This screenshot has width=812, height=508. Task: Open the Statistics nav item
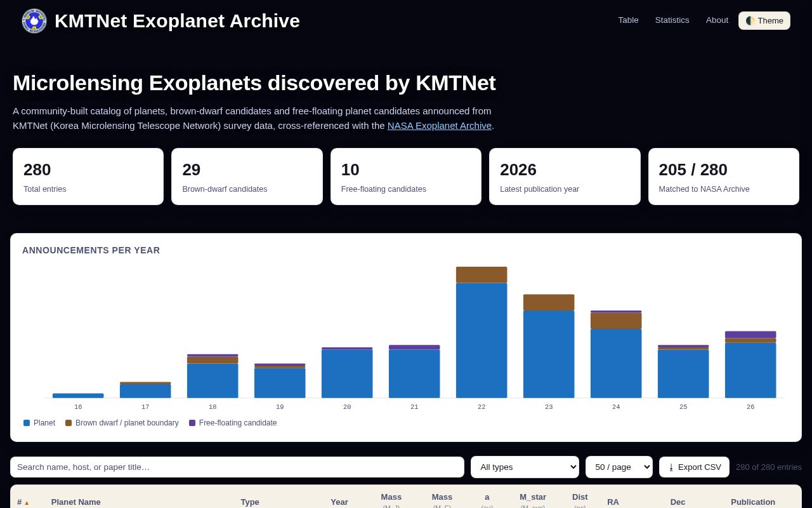click(672, 20)
